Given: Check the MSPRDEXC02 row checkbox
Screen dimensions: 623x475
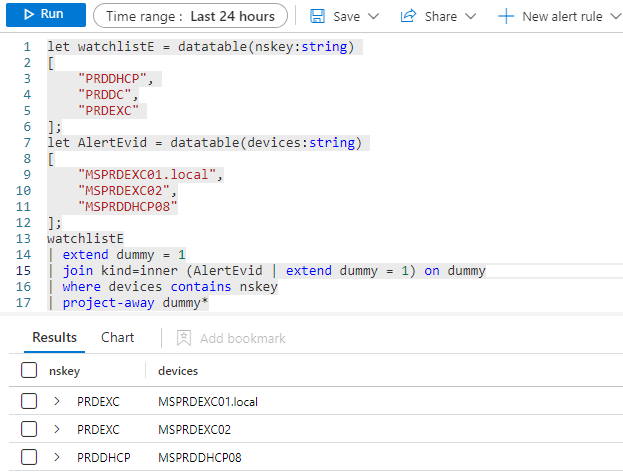Looking at the screenshot, I should point(29,429).
